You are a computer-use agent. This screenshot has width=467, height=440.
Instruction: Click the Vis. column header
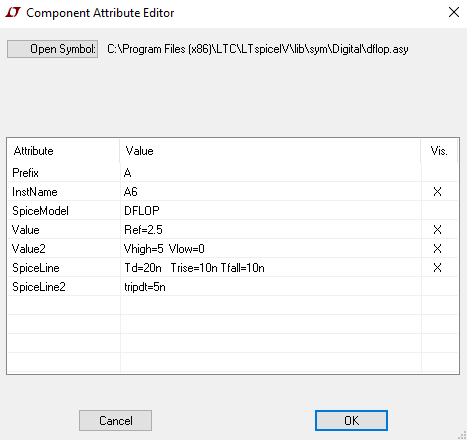pos(439,151)
